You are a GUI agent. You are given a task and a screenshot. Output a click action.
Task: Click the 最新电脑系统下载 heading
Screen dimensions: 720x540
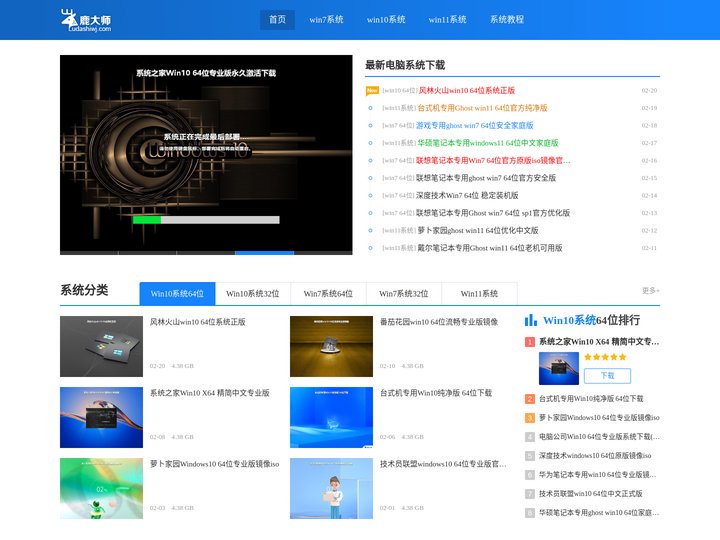[405, 65]
